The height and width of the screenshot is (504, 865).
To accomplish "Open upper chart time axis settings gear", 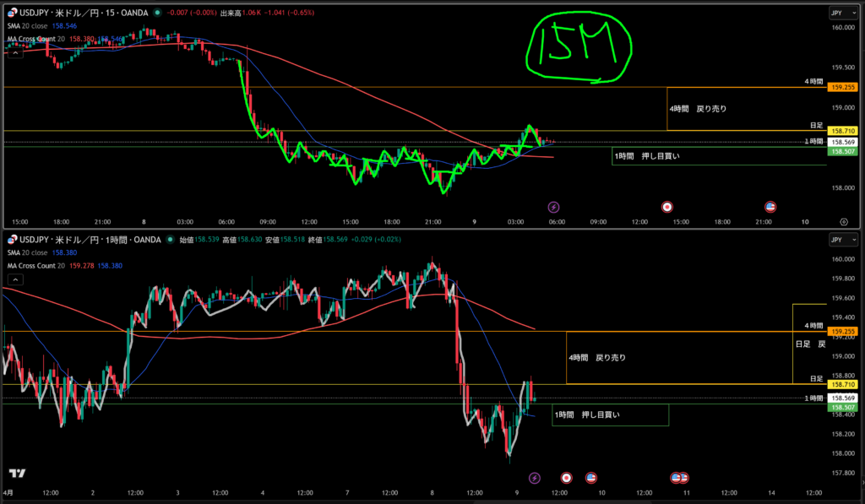I will [844, 221].
